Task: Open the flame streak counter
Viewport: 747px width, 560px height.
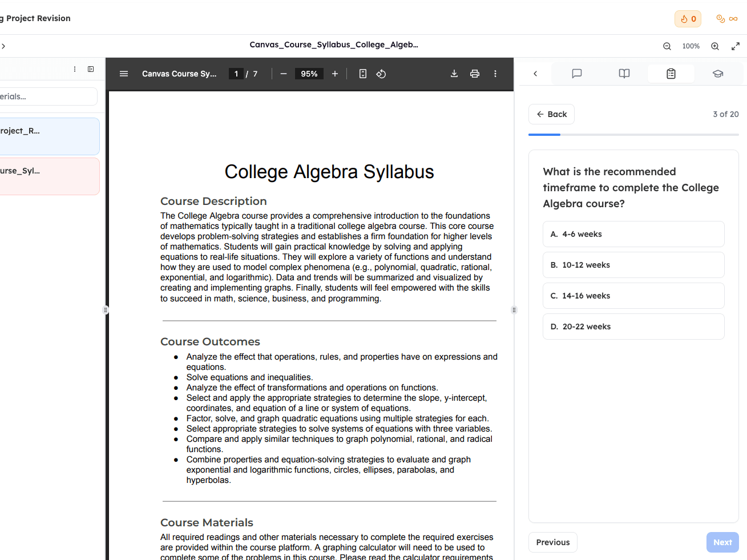Action: point(688,19)
